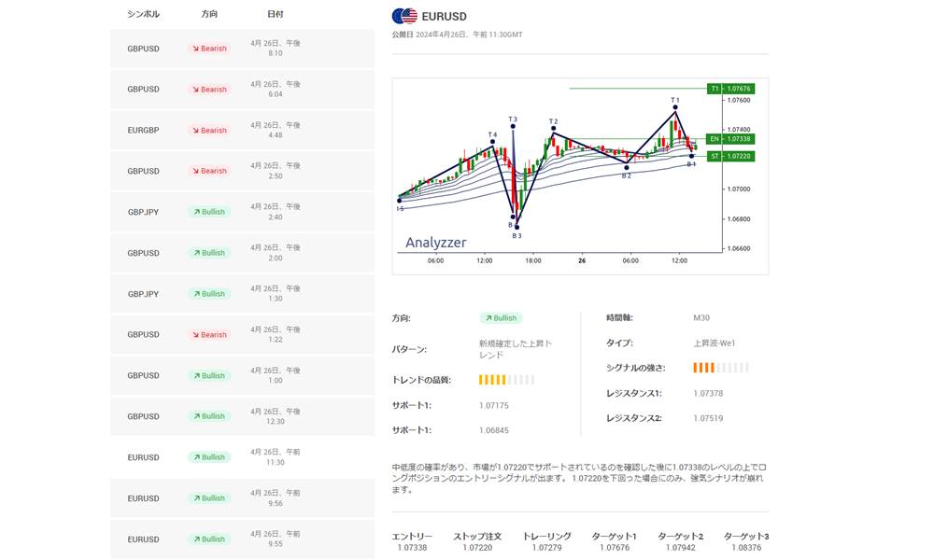
Task: Click the Bullish badge on the 2:40 GBPJPY row
Action: click(x=209, y=212)
